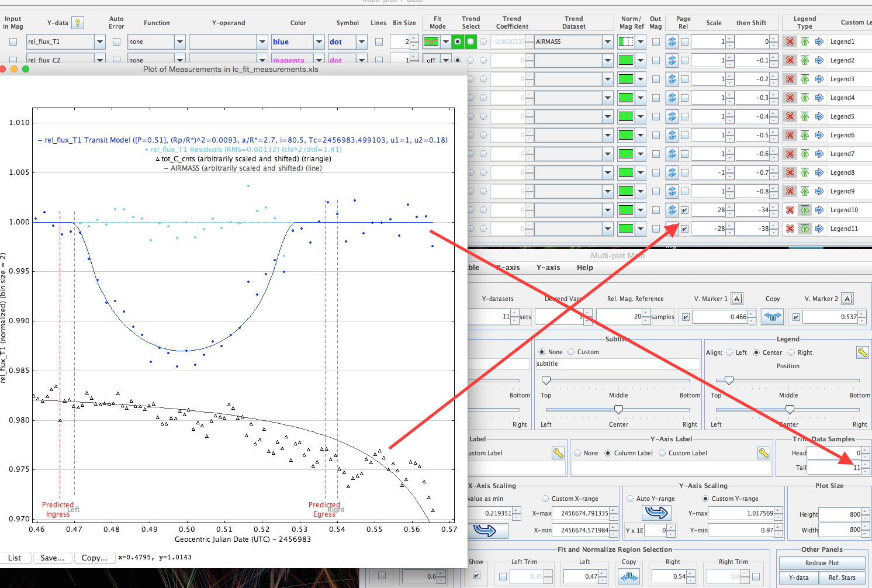Set the legend alignment to Right
The width and height of the screenshot is (872, 588).
click(792, 352)
